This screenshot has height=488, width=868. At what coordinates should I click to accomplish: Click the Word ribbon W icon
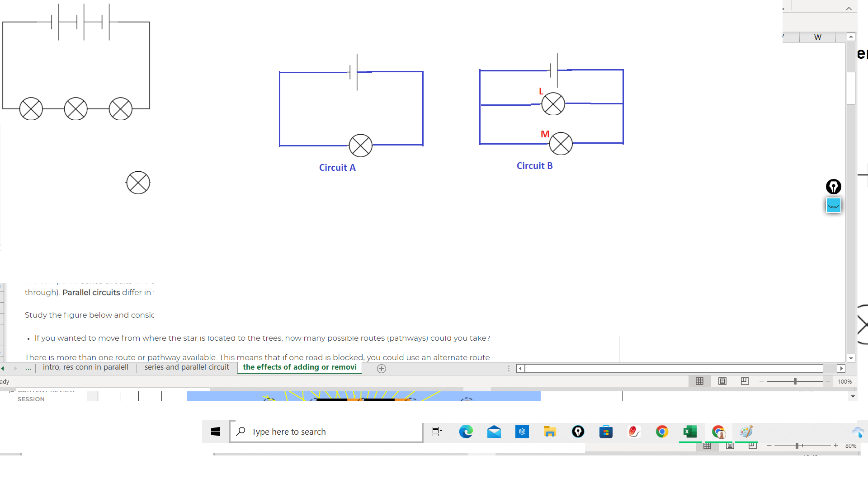[817, 37]
